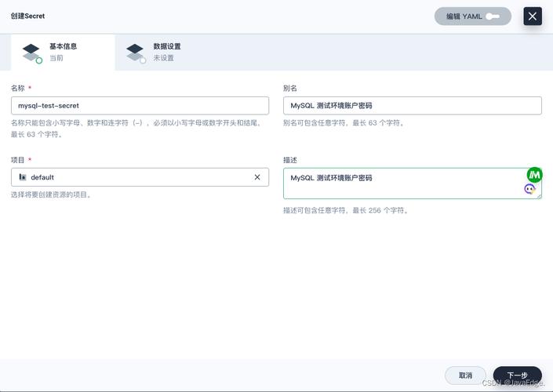The image size is (553, 392).
Task: Focus the 描述 text area
Action: (x=413, y=183)
